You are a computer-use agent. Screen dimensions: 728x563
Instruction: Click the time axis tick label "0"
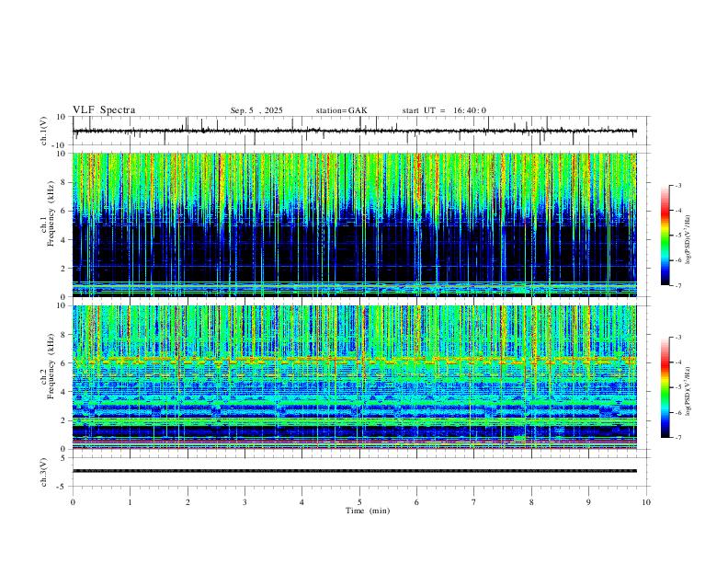tap(73, 502)
